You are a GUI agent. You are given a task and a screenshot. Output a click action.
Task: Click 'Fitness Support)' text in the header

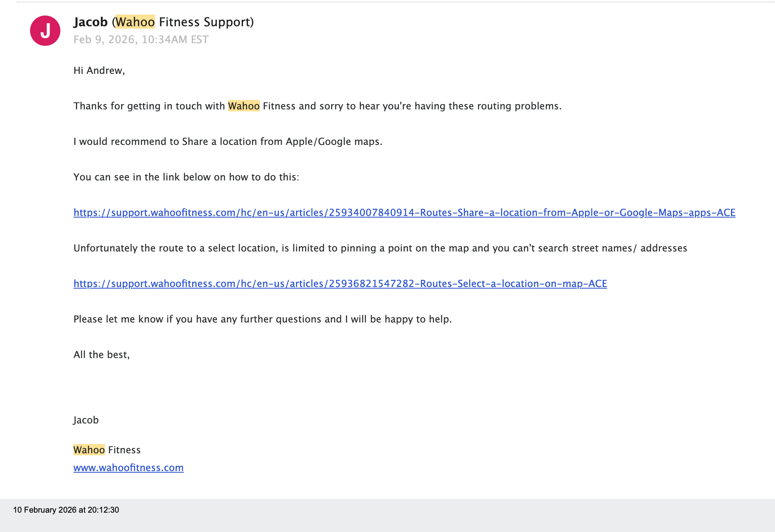206,22
